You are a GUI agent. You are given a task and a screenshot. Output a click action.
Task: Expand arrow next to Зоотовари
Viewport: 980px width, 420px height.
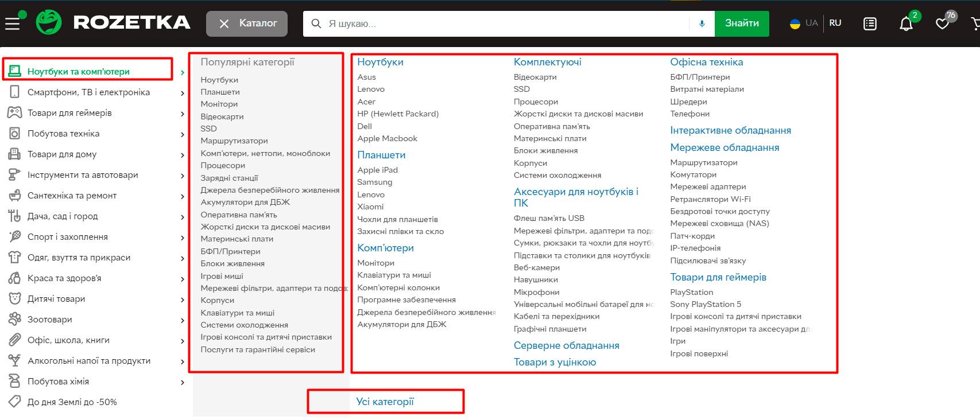coord(183,321)
